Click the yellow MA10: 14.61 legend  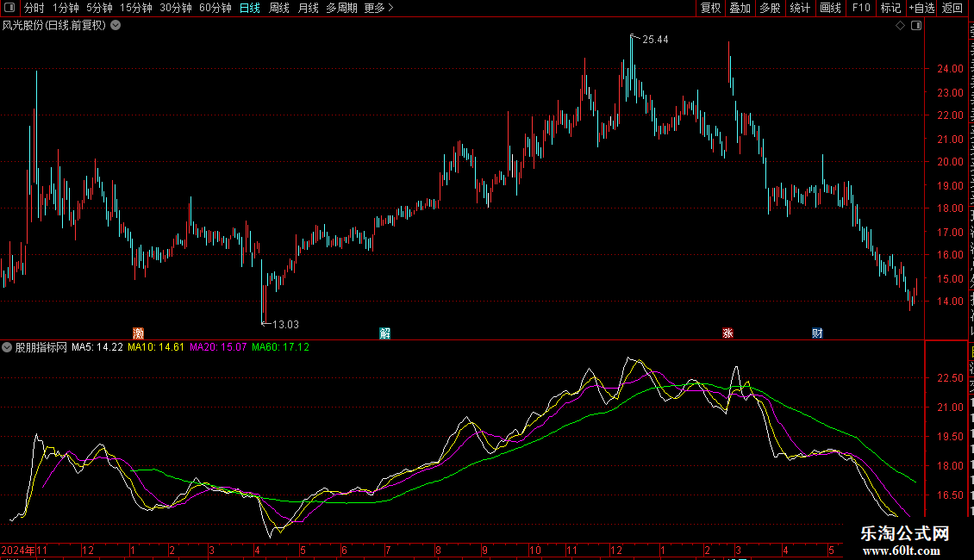(x=156, y=348)
